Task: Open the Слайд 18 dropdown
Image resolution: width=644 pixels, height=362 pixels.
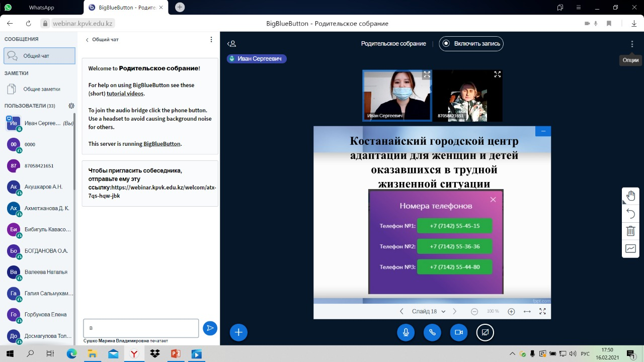Action: coord(429,311)
